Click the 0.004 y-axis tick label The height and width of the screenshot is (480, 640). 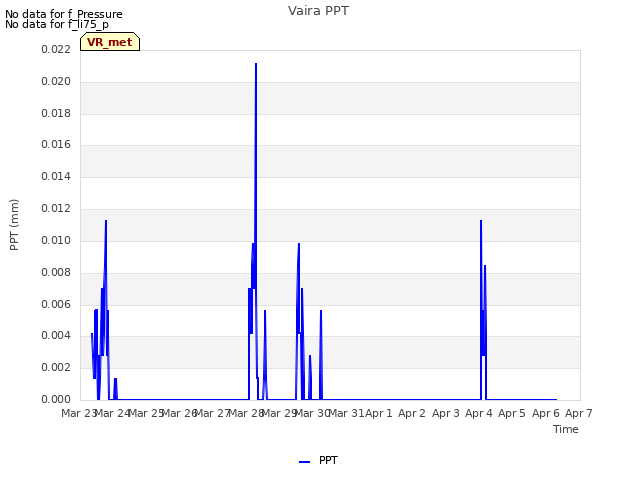(56, 336)
